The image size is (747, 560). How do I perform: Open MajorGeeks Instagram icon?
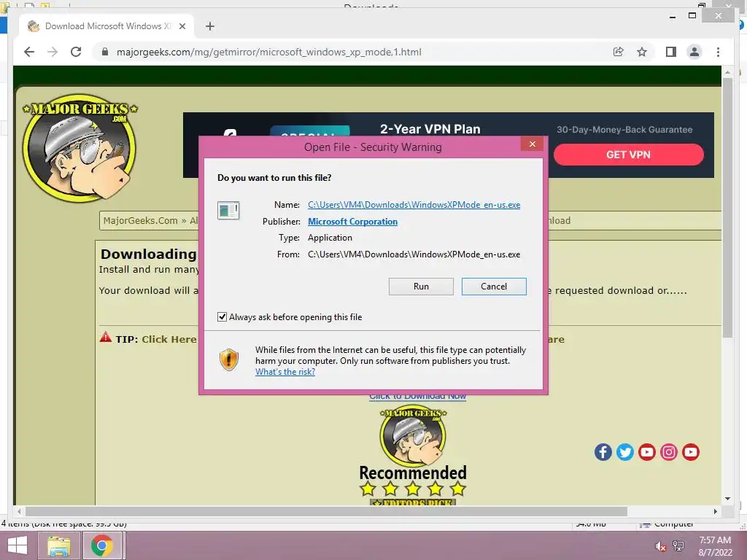coord(668,452)
